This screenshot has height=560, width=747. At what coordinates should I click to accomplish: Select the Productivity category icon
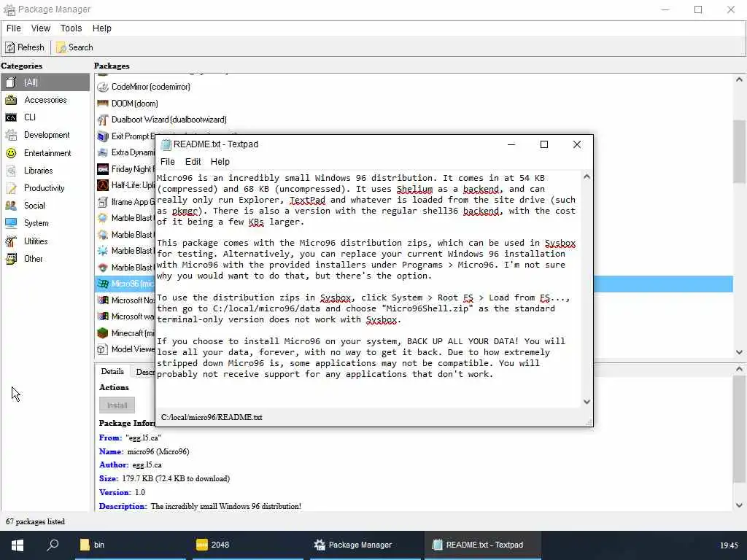point(11,188)
